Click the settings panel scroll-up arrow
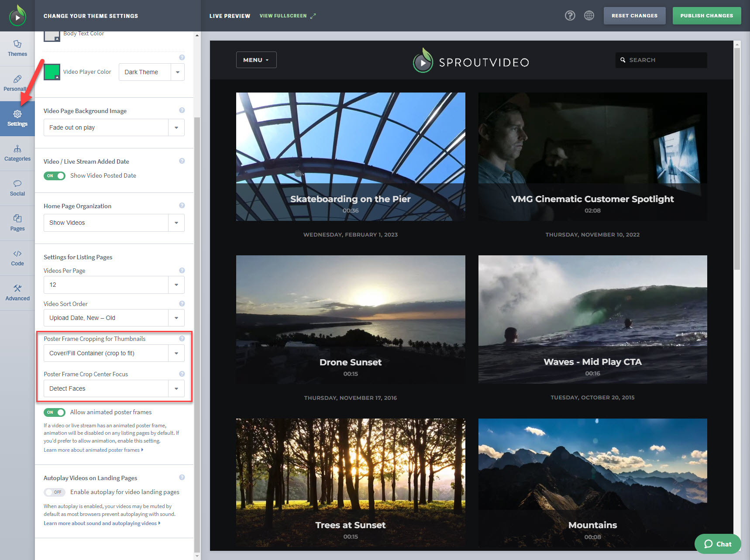 pyautogui.click(x=197, y=35)
